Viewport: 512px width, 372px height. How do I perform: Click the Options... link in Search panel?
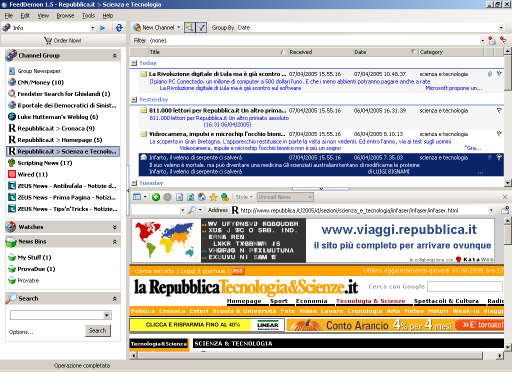(x=21, y=332)
